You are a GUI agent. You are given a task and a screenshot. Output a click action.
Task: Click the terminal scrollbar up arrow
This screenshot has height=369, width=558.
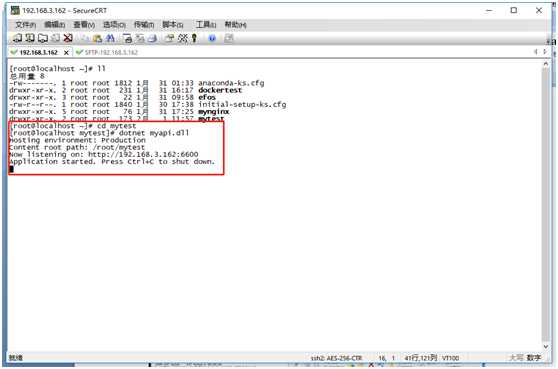(x=546, y=64)
